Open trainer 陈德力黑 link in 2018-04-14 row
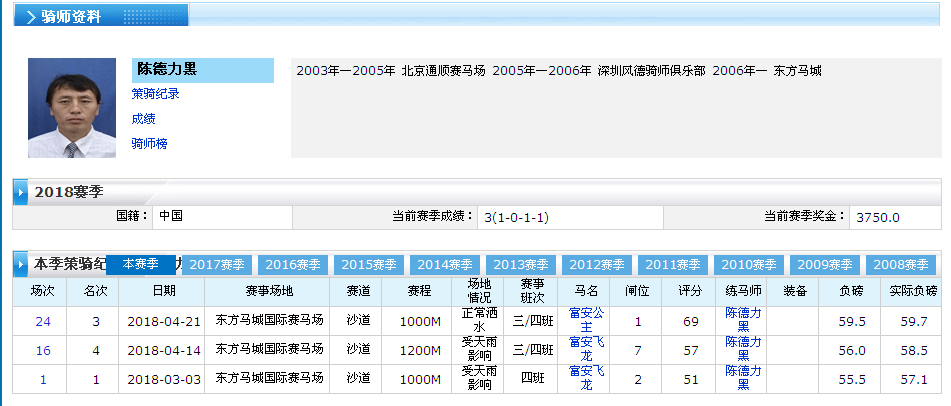951x406 pixels. [743, 349]
